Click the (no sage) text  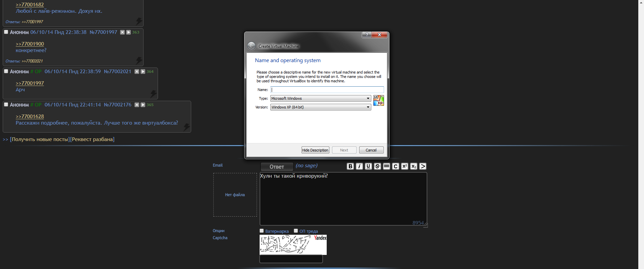point(307,166)
